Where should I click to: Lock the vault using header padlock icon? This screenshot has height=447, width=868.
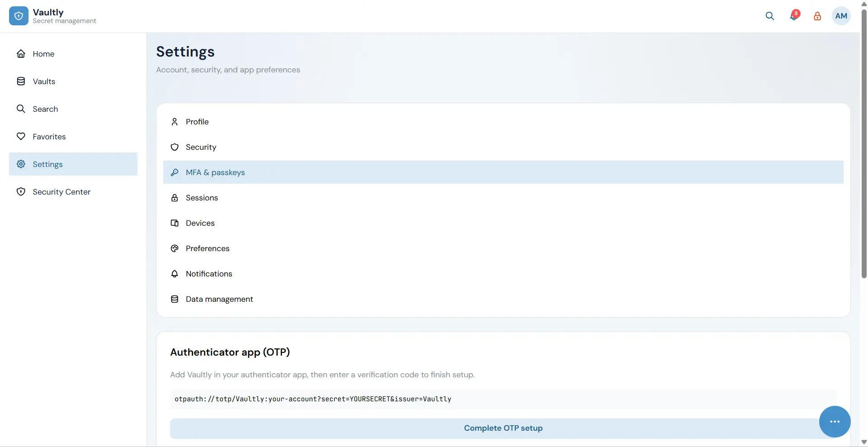point(817,16)
